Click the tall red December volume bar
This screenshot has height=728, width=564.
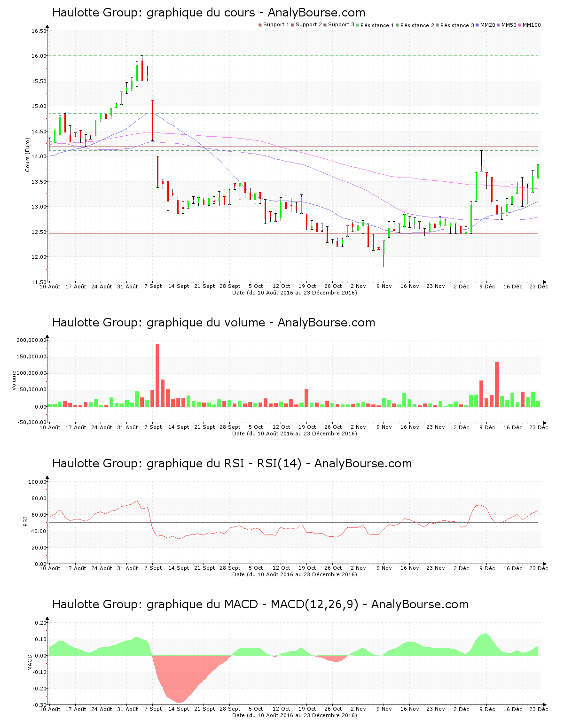click(497, 384)
